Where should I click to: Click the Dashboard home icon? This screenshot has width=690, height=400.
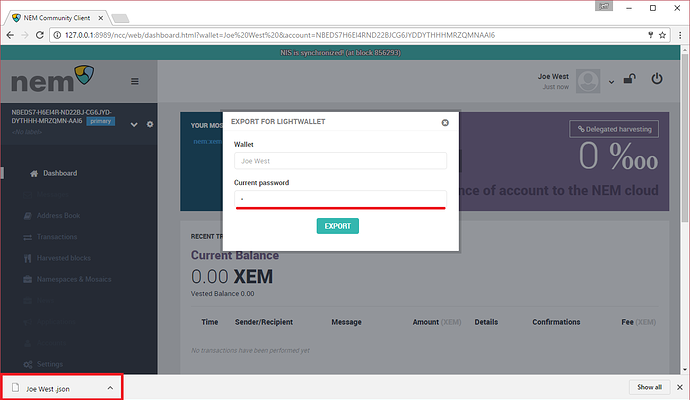[34, 173]
